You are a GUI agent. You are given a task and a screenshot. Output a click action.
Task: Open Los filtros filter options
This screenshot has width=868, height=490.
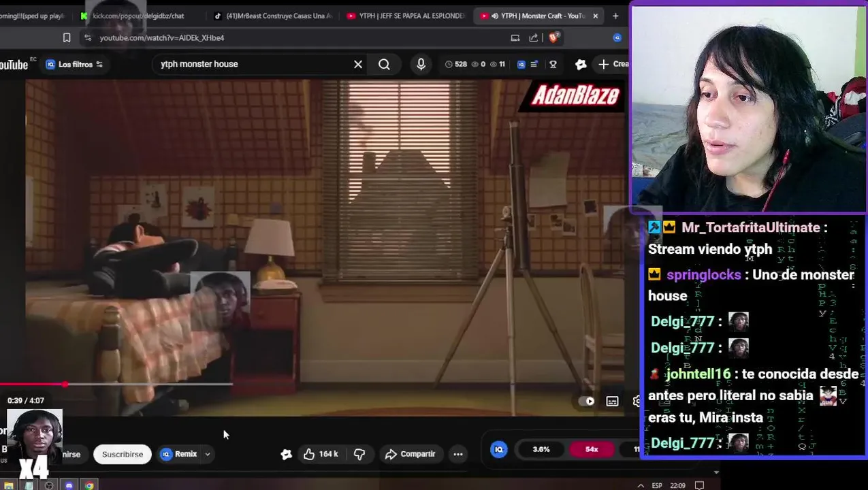[x=74, y=64]
